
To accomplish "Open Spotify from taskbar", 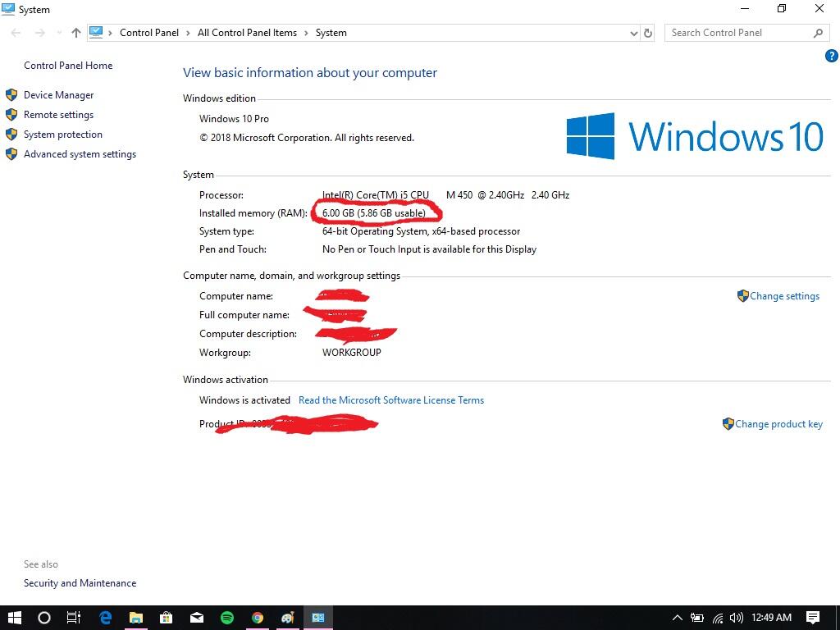I will coord(227,618).
